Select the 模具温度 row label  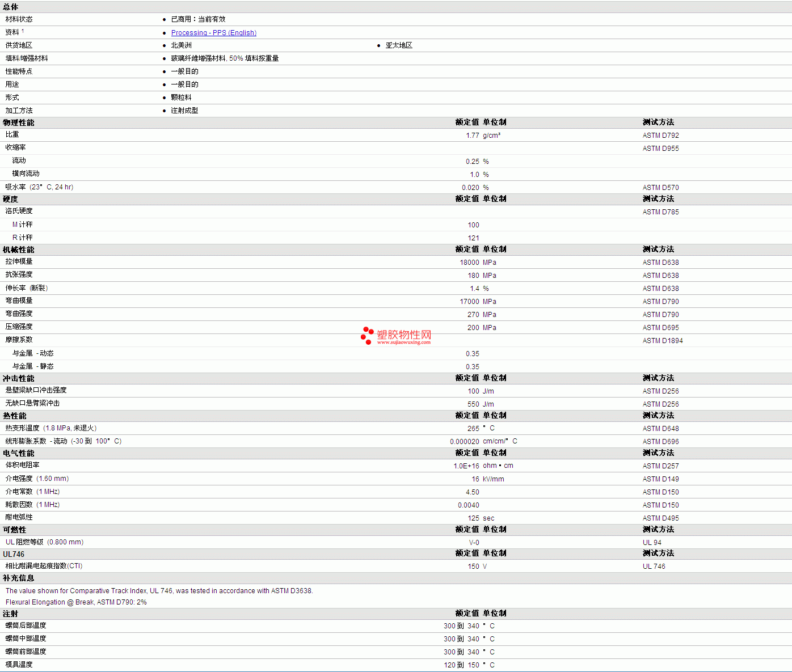[19, 665]
